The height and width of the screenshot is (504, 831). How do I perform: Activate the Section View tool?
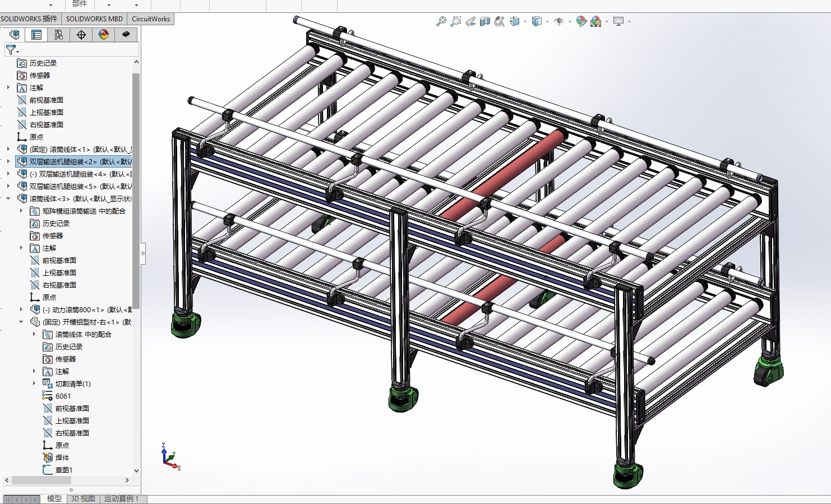point(485,21)
